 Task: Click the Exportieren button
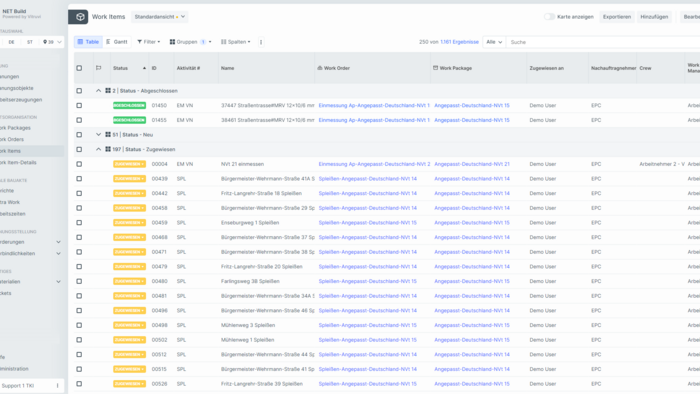(x=617, y=17)
